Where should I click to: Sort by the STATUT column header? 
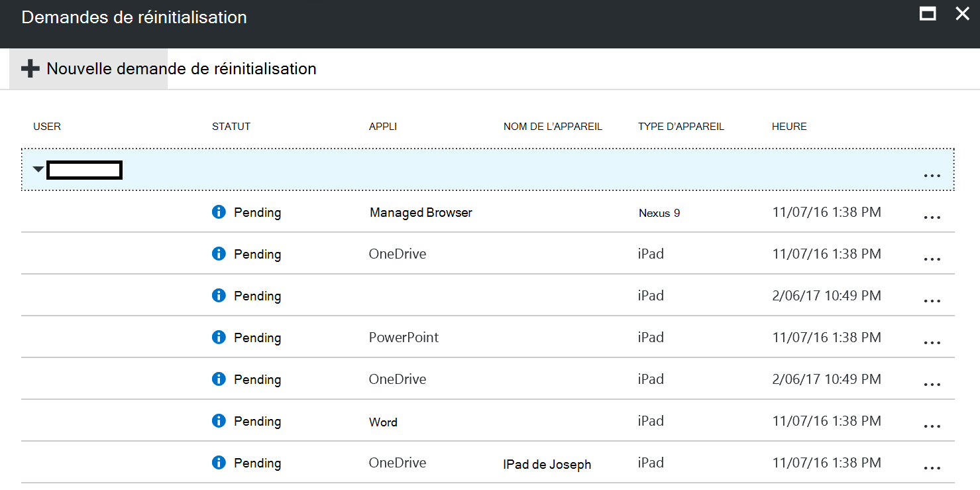point(231,126)
